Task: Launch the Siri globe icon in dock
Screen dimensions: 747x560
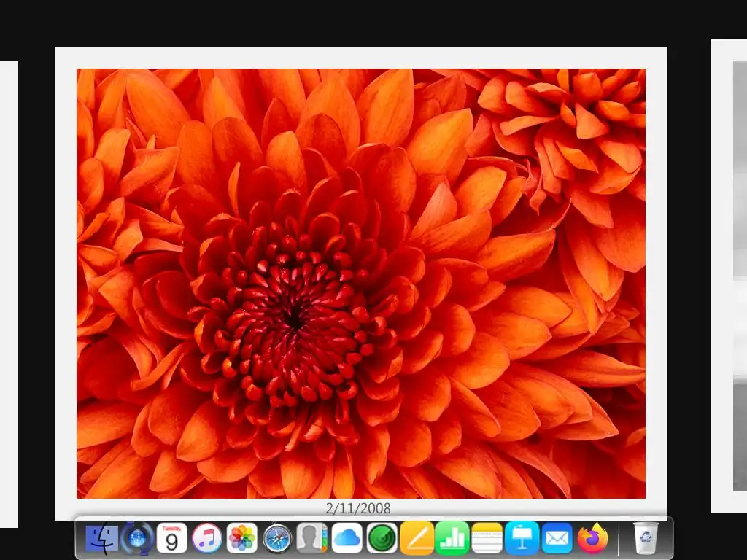Action: point(137,538)
